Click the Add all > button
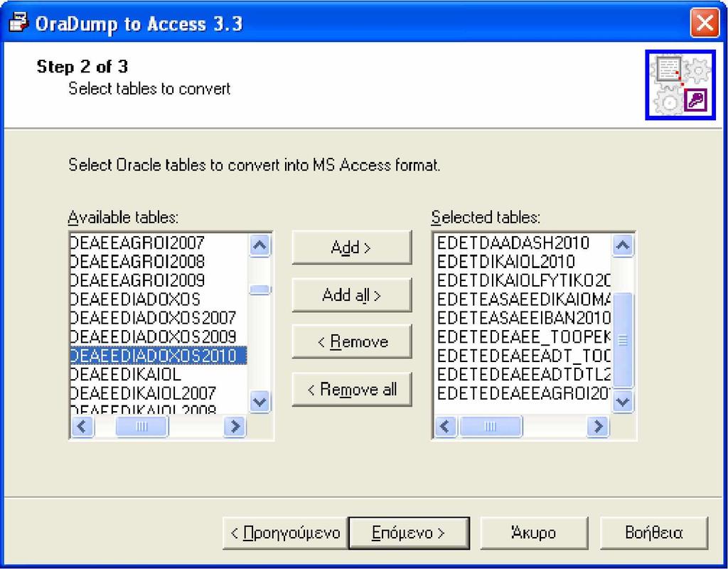 point(351,295)
